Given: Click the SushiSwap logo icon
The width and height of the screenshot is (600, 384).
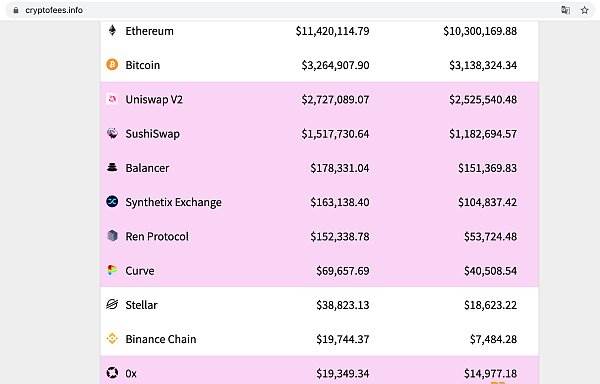Looking at the screenshot, I should [x=112, y=133].
